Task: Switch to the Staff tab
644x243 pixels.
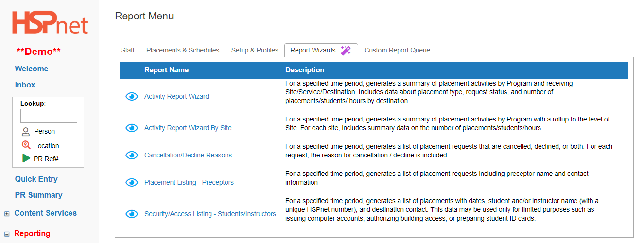Action: pos(128,50)
